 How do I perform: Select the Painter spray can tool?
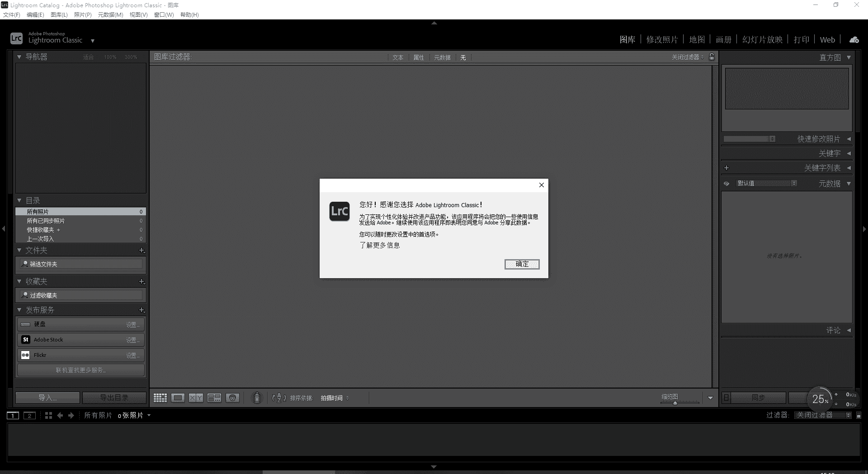click(257, 398)
